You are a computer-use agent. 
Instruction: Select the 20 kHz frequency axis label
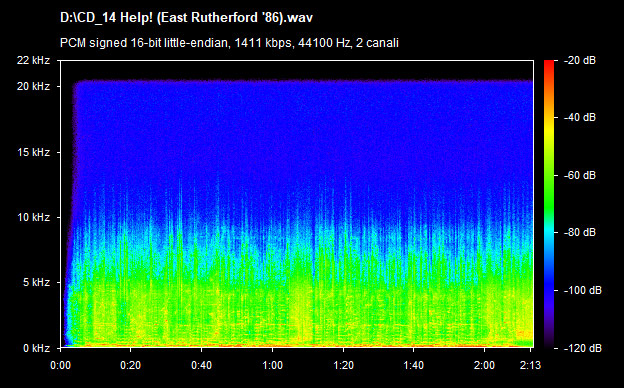33,86
